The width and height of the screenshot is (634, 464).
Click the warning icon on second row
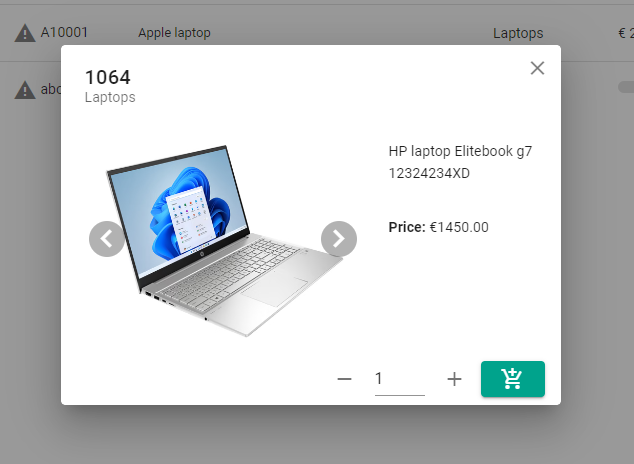[25, 90]
